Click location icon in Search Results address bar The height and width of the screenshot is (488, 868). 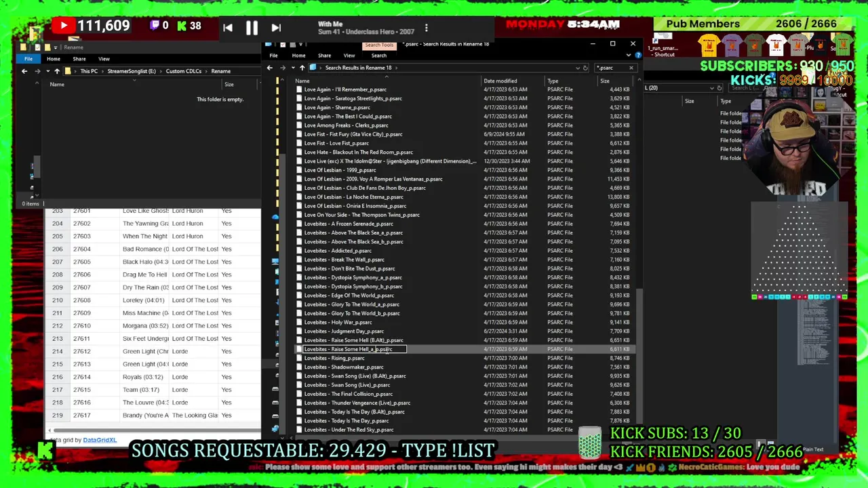click(313, 68)
